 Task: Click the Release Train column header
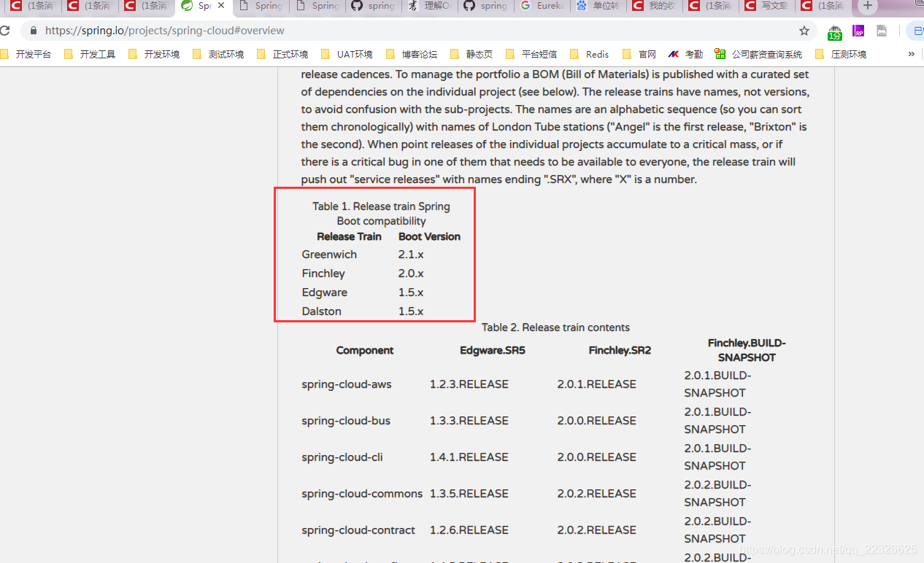click(x=349, y=236)
